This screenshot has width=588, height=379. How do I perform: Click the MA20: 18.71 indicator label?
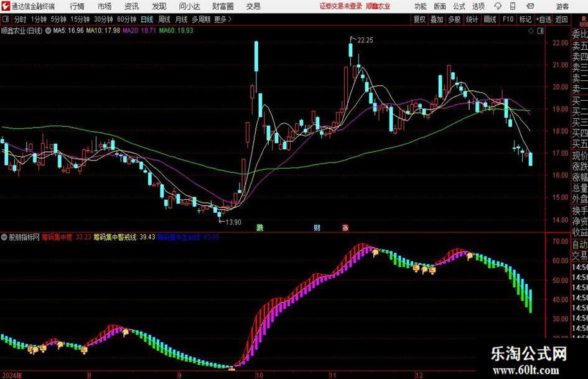click(139, 30)
